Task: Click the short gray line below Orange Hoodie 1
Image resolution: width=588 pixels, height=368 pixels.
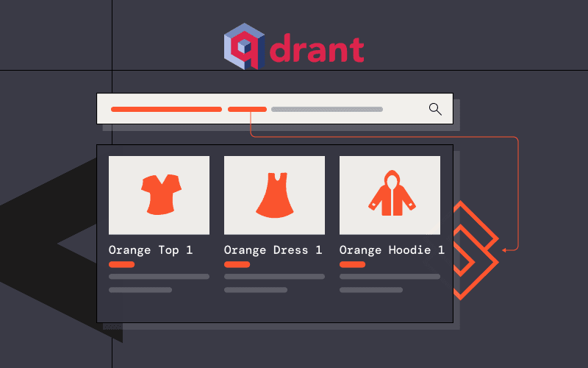Action: pos(370,290)
